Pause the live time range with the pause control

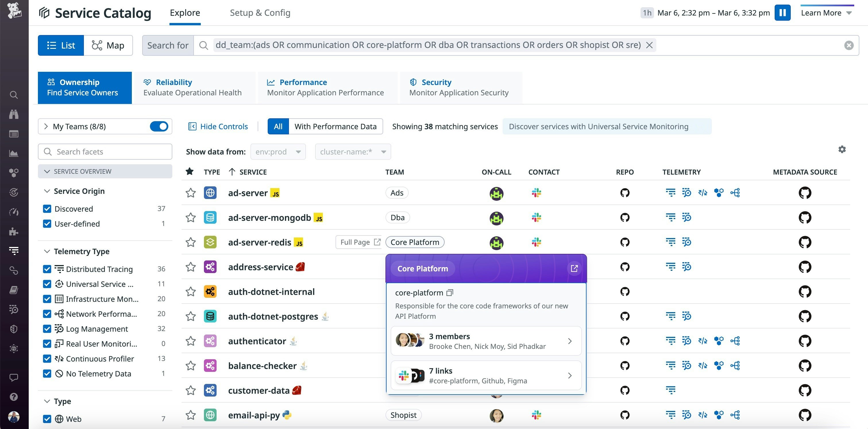point(783,13)
